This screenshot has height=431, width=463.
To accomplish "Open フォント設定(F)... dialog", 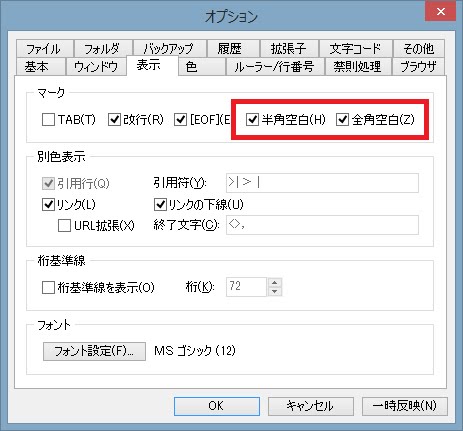I will (94, 351).
